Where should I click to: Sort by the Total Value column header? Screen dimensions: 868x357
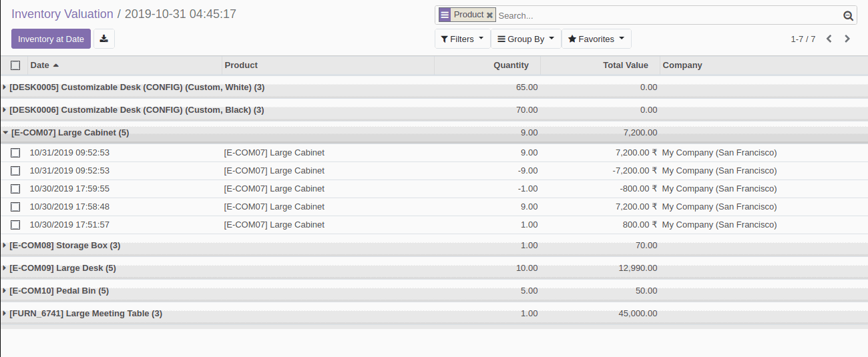coord(625,65)
